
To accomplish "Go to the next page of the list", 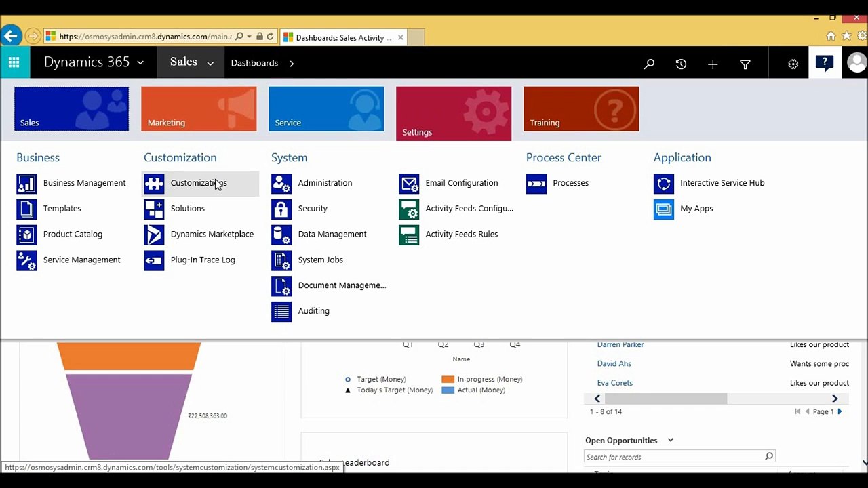I will point(840,411).
